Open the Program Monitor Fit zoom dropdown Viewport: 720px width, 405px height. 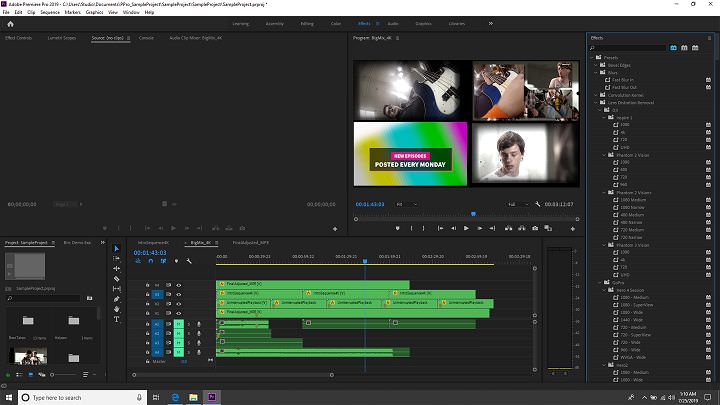coord(407,204)
